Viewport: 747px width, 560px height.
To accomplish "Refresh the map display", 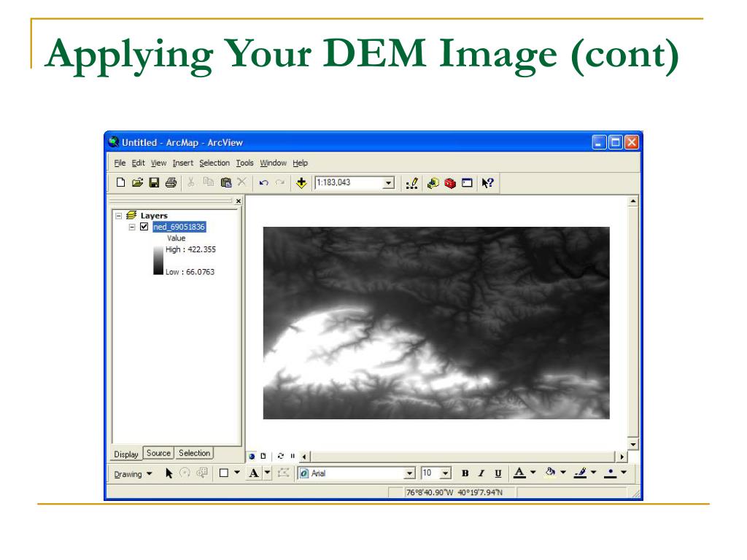I will click(x=281, y=456).
